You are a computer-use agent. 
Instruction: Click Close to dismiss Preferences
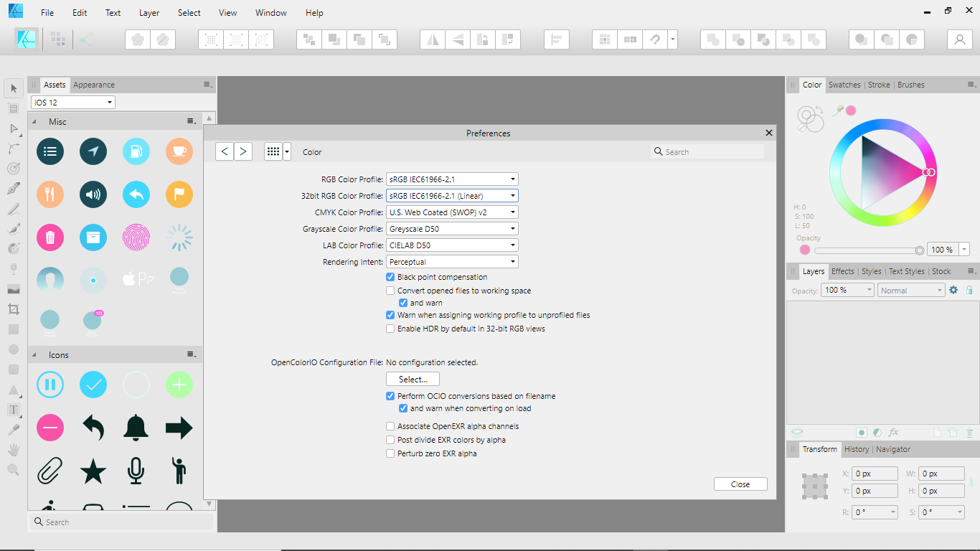point(740,484)
